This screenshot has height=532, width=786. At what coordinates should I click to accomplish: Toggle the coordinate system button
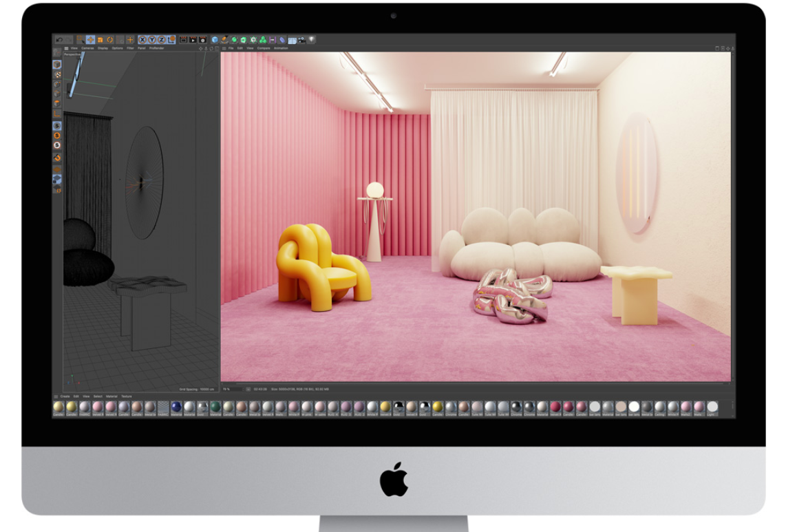click(171, 40)
